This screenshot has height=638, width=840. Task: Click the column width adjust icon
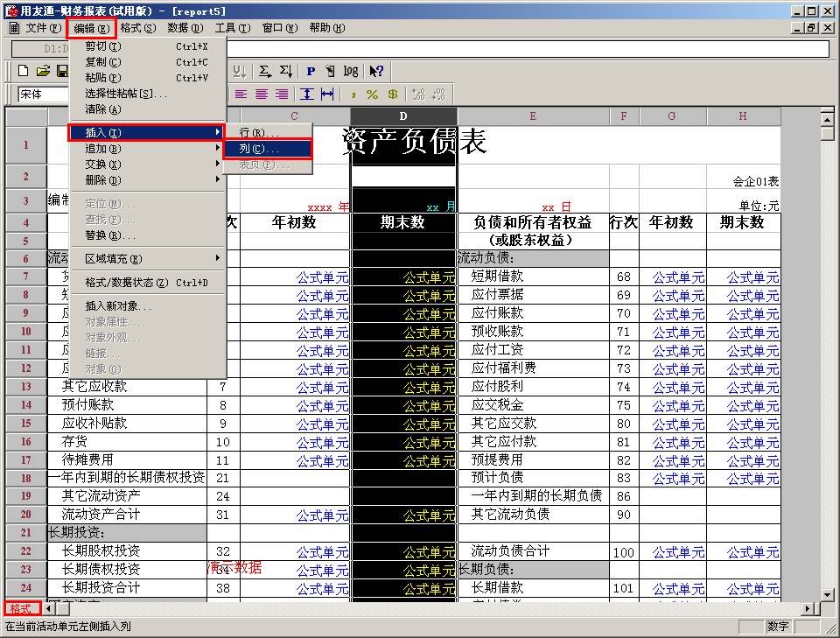point(327,95)
